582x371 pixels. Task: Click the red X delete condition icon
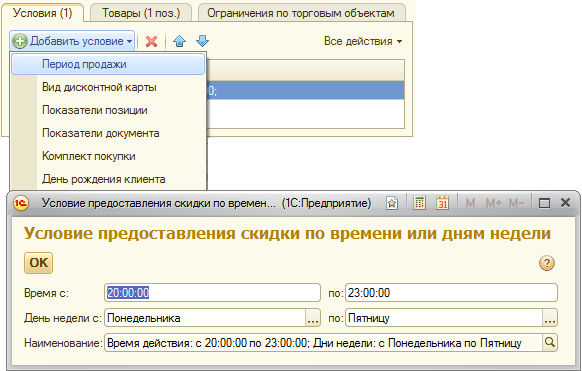151,41
